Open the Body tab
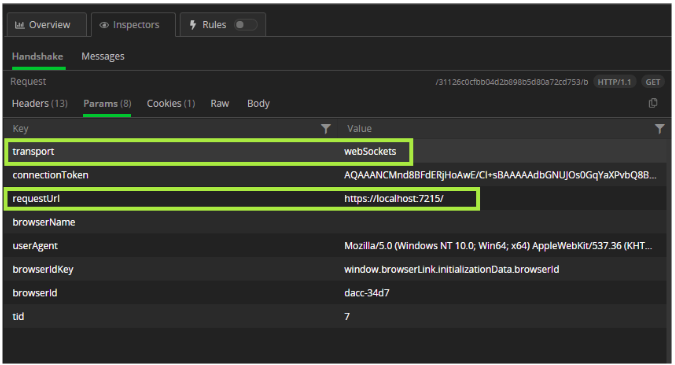Viewport: 675px width, 365px height. click(258, 104)
